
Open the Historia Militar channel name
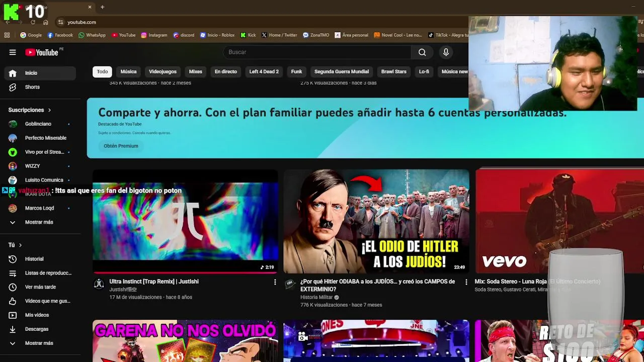tap(316, 297)
